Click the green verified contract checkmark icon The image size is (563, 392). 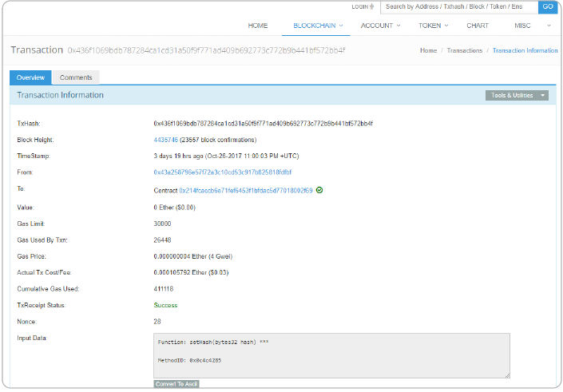click(319, 191)
